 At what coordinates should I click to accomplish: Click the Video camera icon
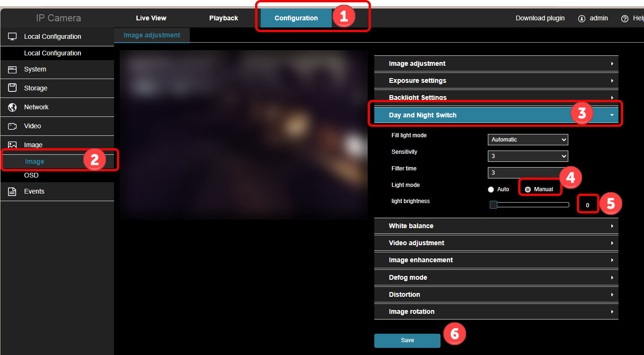pos(13,126)
